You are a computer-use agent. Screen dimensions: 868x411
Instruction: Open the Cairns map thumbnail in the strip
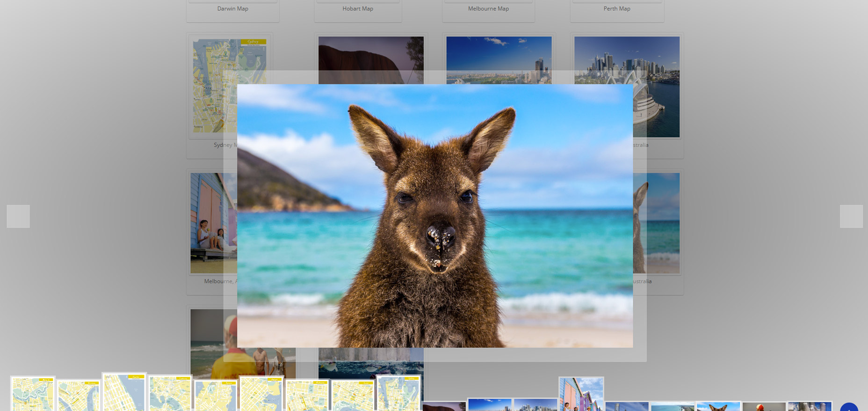[124, 392]
